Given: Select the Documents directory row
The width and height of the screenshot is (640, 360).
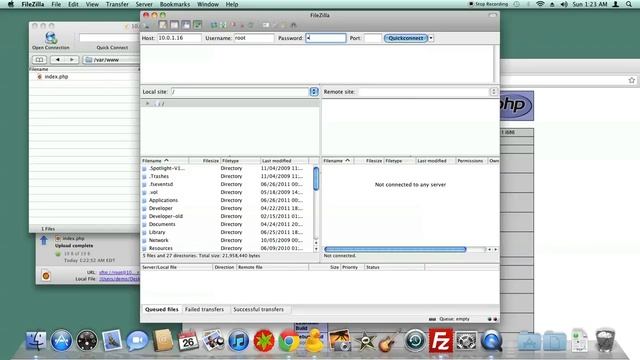Looking at the screenshot, I should coord(227,224).
